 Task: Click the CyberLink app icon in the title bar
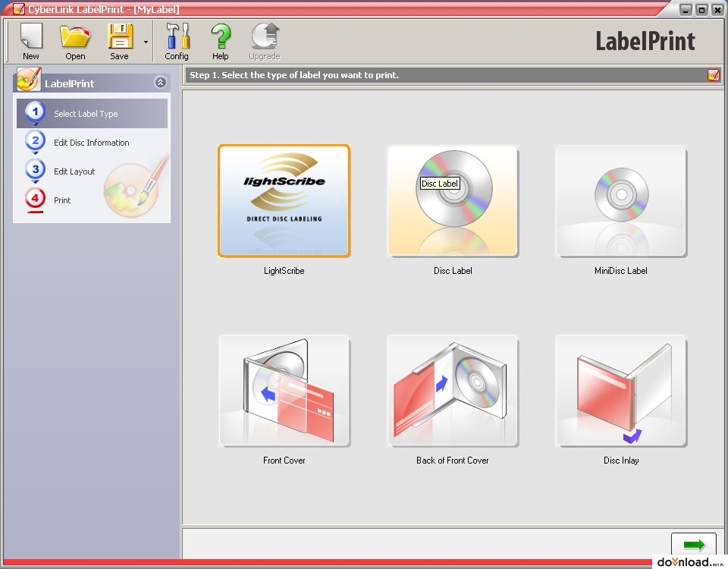click(18, 9)
